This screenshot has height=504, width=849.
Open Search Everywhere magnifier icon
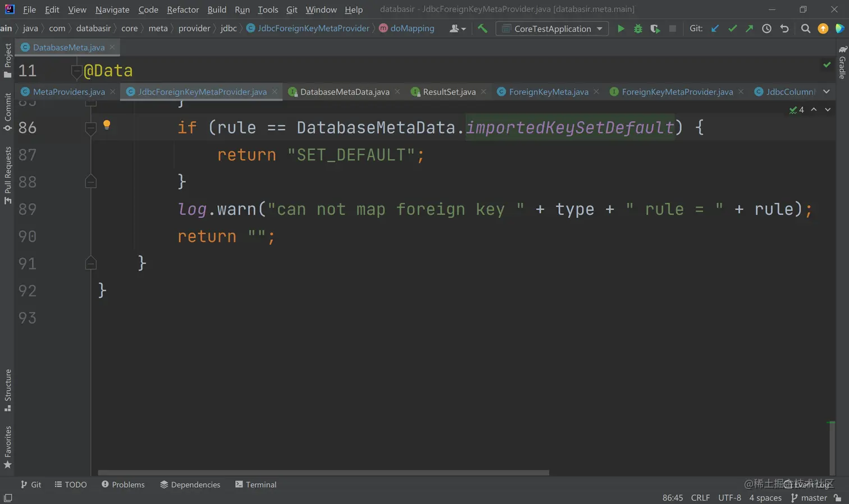pyautogui.click(x=805, y=29)
